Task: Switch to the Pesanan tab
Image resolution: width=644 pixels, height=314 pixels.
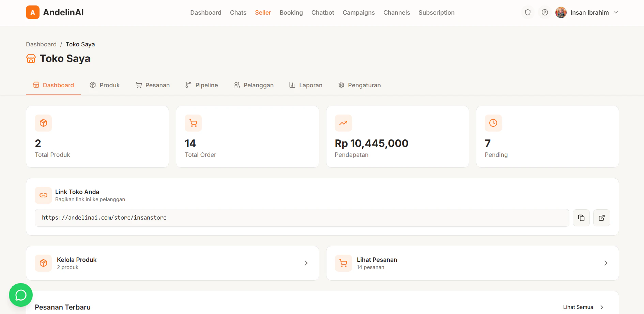Action: [152, 85]
